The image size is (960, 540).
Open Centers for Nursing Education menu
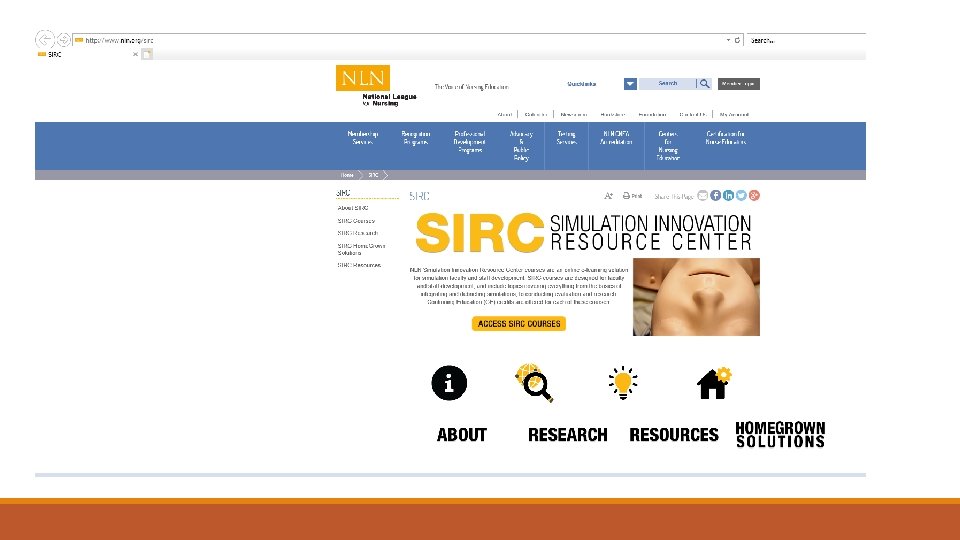coord(668,146)
